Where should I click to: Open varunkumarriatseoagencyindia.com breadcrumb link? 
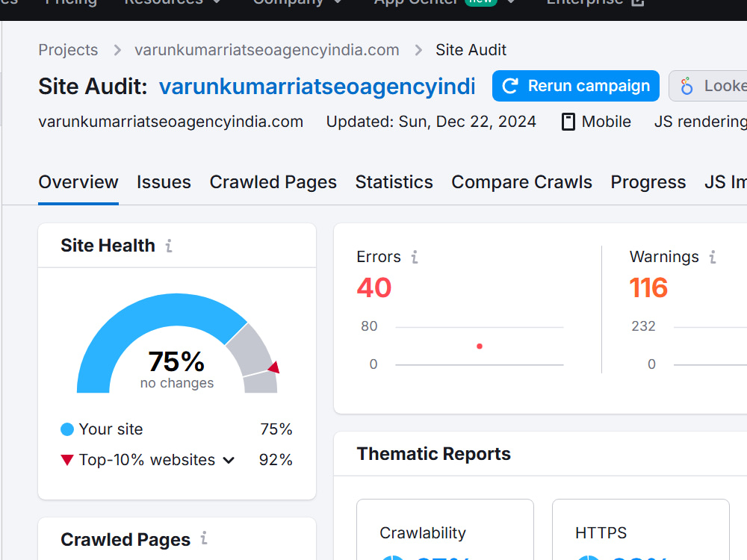[267, 50]
